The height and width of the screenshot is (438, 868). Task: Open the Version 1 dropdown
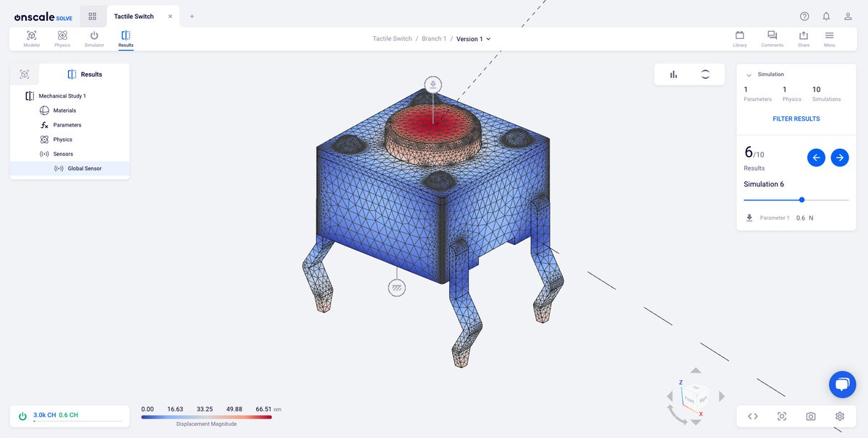474,39
